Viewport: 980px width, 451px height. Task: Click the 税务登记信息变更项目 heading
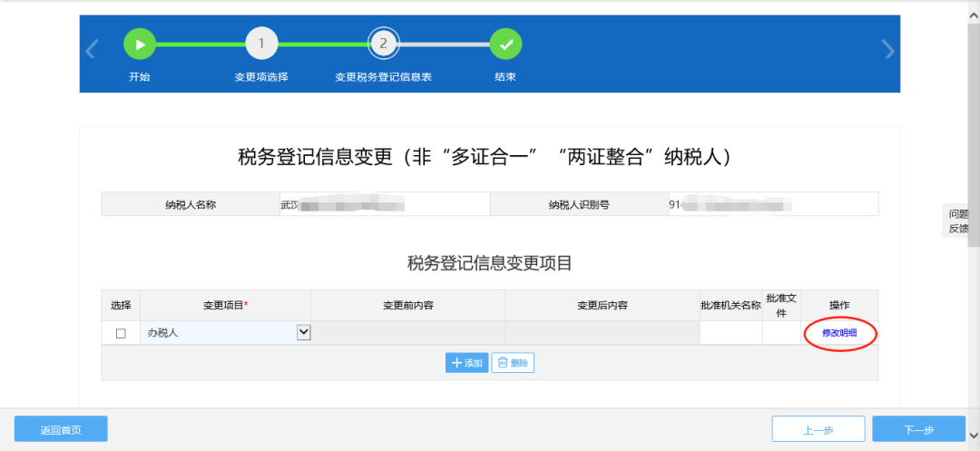[x=489, y=263]
